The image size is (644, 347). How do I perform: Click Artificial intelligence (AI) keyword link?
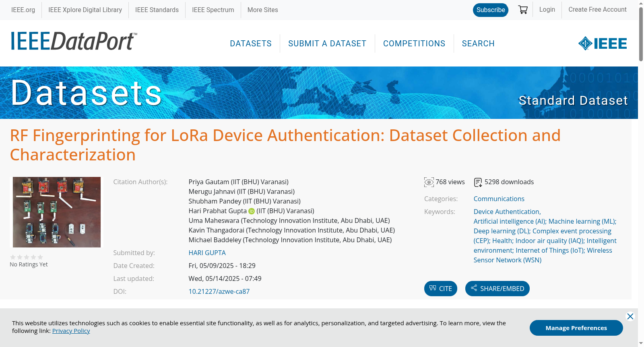(510, 221)
